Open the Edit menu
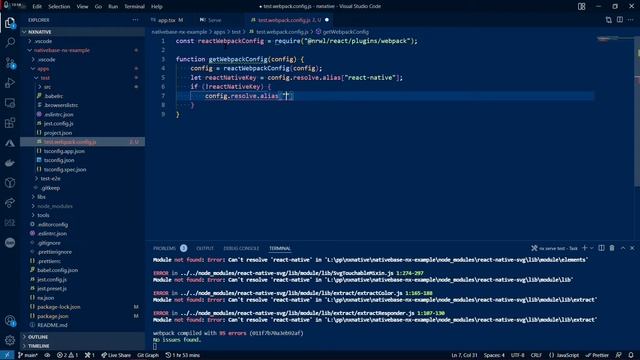The image size is (640, 360). (x=37, y=7)
